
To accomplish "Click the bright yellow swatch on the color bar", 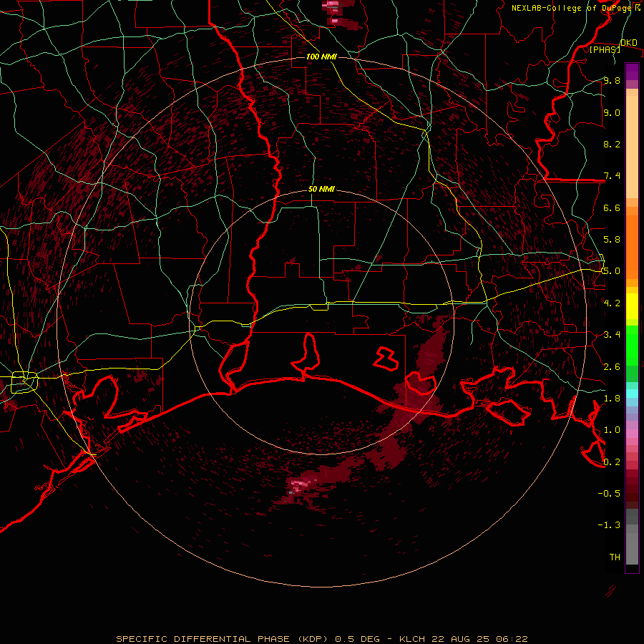I will click(632, 306).
